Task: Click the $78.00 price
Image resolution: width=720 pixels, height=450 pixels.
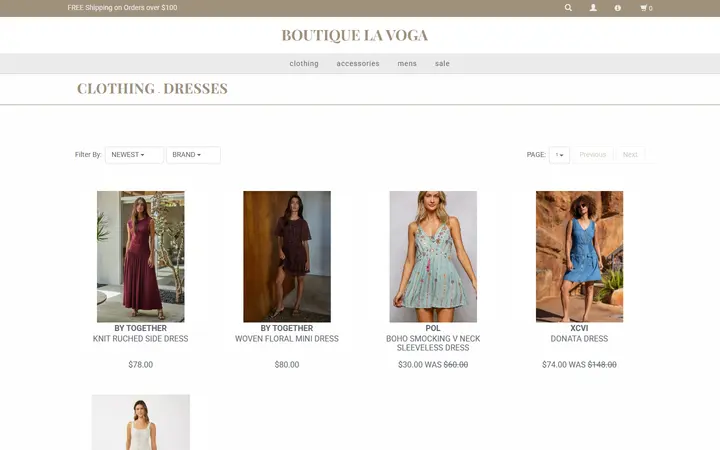Action: (x=141, y=365)
